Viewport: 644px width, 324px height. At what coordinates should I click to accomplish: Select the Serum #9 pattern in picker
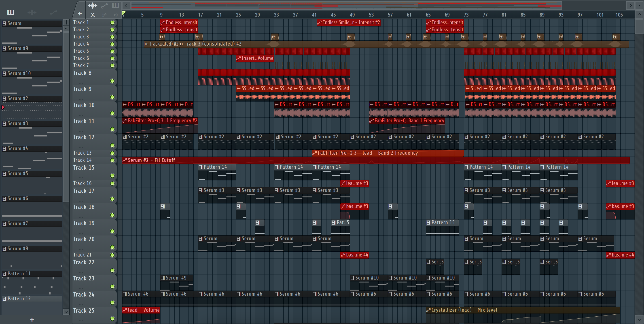[x=17, y=48]
